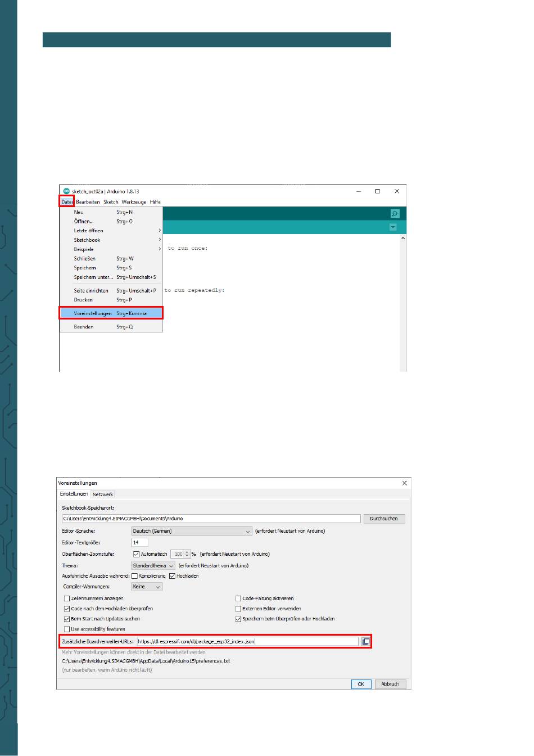
Task: Enable Kompilierung verbose output checkbox
Action: pos(135,576)
